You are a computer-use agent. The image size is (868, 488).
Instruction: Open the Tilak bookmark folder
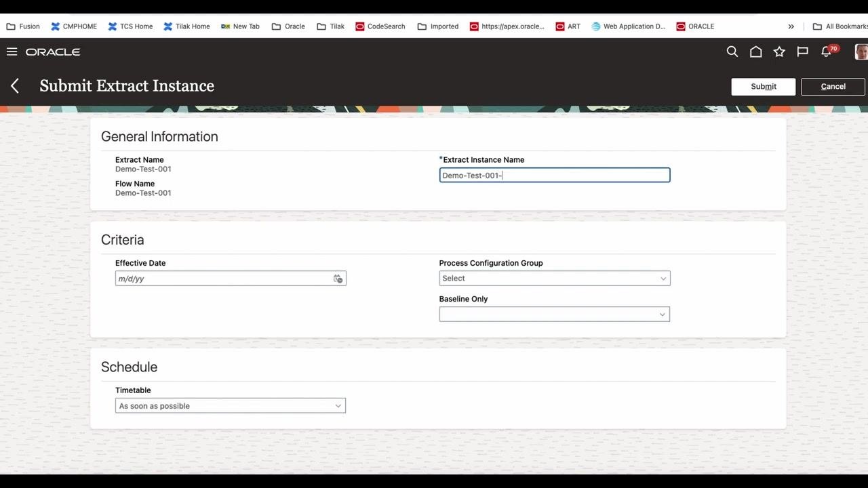[331, 26]
